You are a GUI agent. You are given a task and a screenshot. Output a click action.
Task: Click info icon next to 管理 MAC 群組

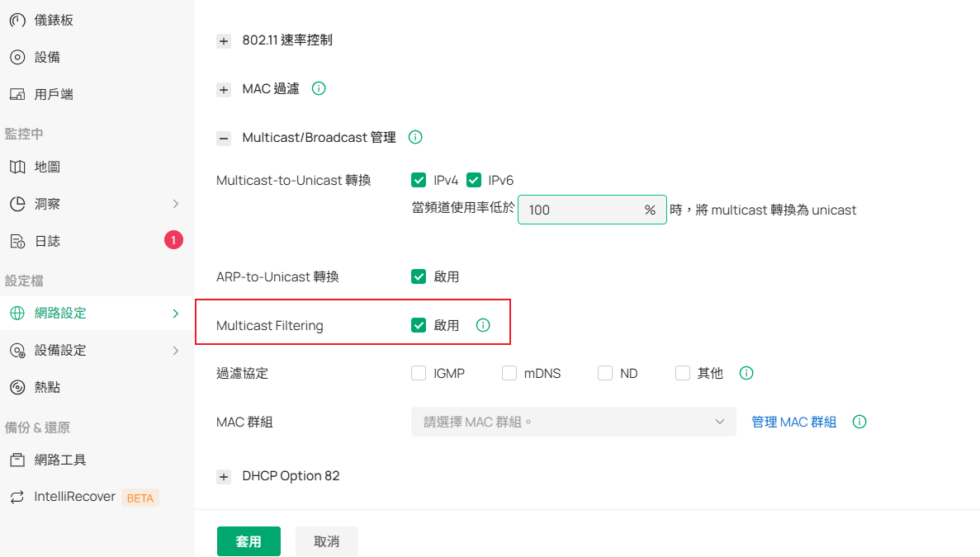pyautogui.click(x=859, y=422)
